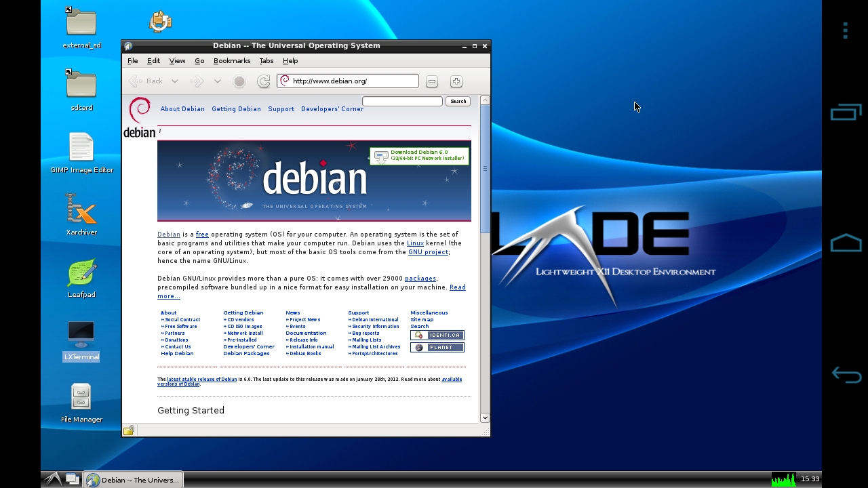Image resolution: width=868 pixels, height=488 pixels.
Task: Follow the Developers' Corner navigation link
Action: coord(332,109)
